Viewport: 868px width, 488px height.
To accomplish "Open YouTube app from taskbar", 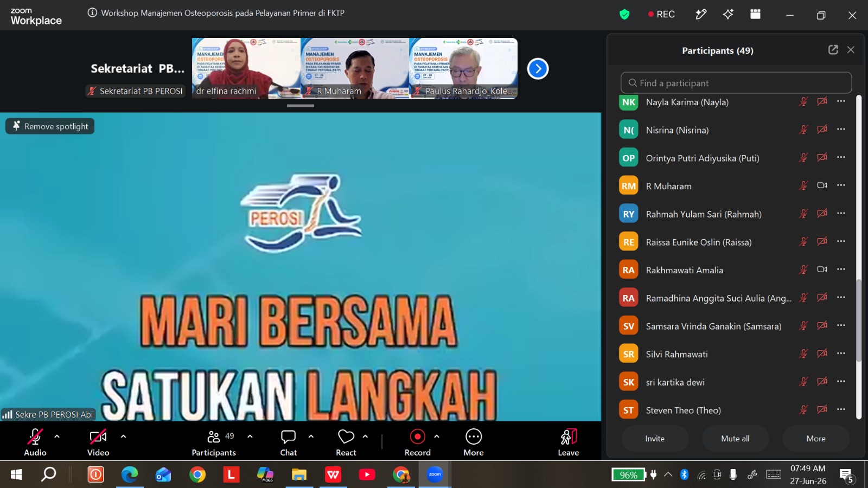I will (367, 475).
